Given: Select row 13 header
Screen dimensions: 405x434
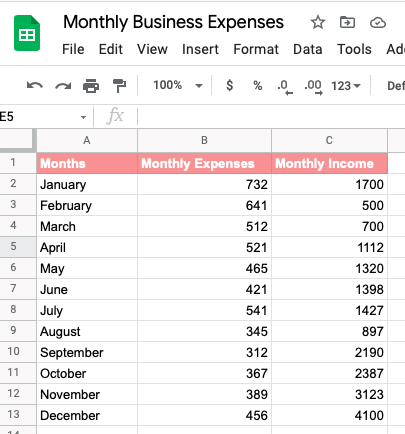Looking at the screenshot, I should click(x=18, y=415).
